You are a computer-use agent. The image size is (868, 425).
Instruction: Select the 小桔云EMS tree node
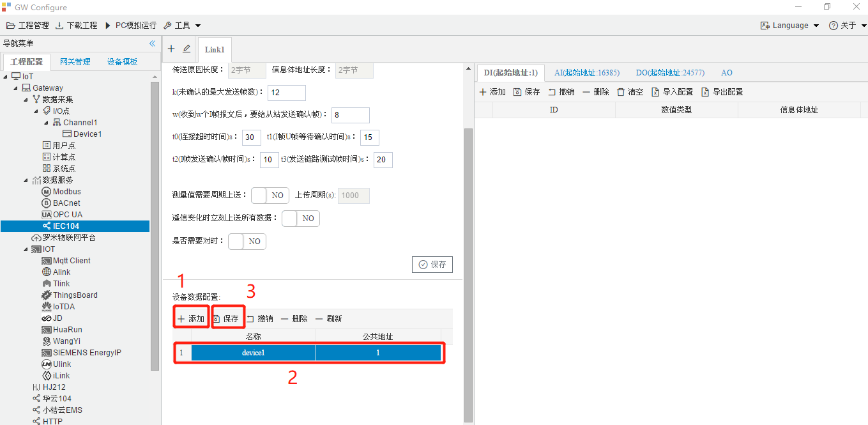pos(57,410)
